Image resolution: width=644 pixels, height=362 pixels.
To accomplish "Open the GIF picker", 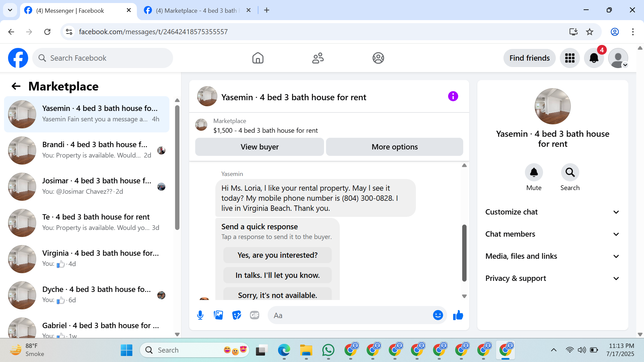I will tap(255, 315).
